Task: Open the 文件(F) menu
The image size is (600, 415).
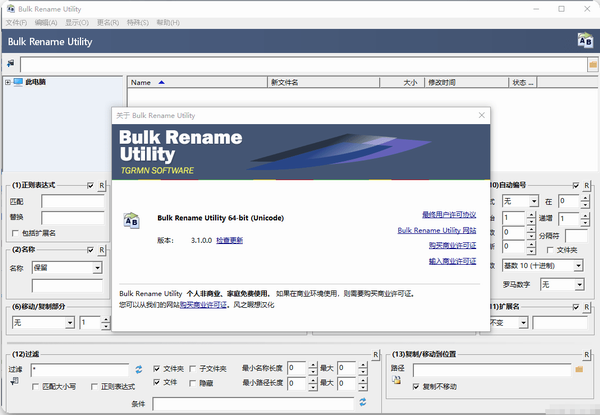Action: pyautogui.click(x=15, y=22)
